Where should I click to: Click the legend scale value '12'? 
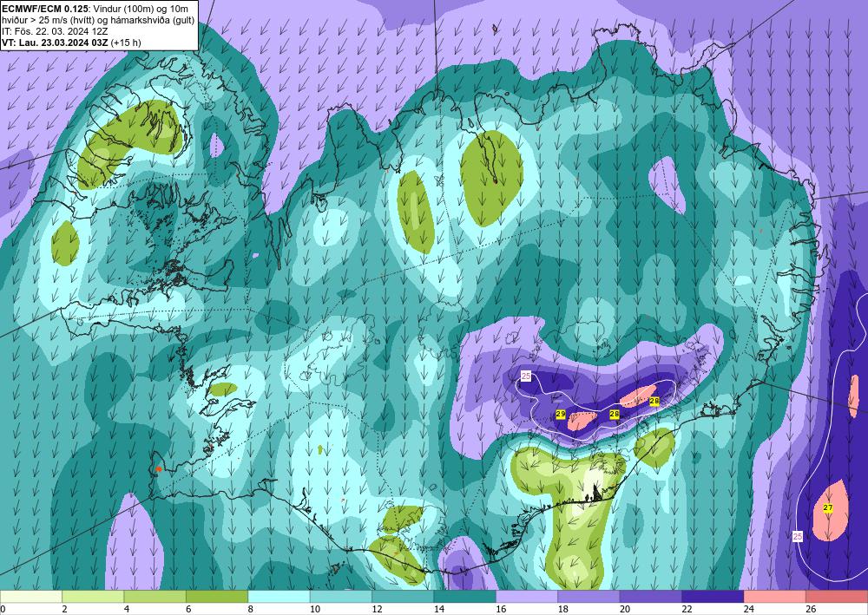(x=377, y=610)
